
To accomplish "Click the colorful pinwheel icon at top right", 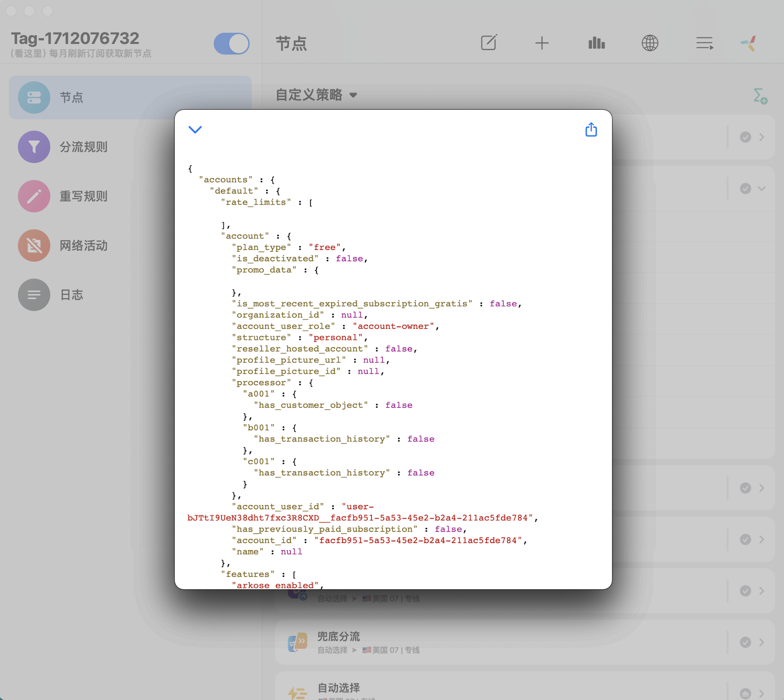I will tap(749, 43).
